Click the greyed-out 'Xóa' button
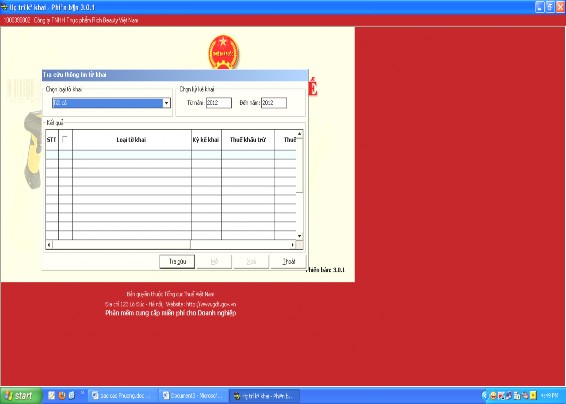 251,262
